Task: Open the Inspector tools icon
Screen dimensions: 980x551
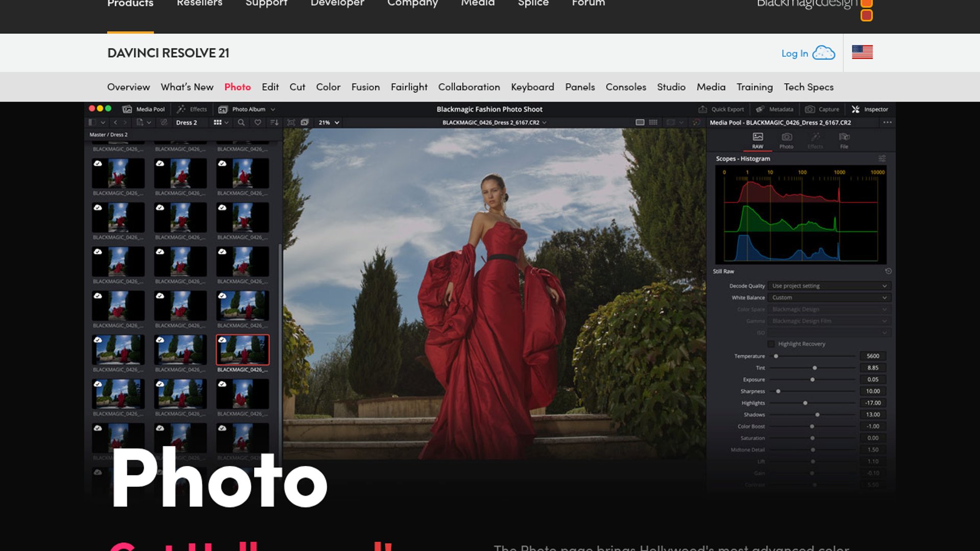Action: pyautogui.click(x=856, y=109)
